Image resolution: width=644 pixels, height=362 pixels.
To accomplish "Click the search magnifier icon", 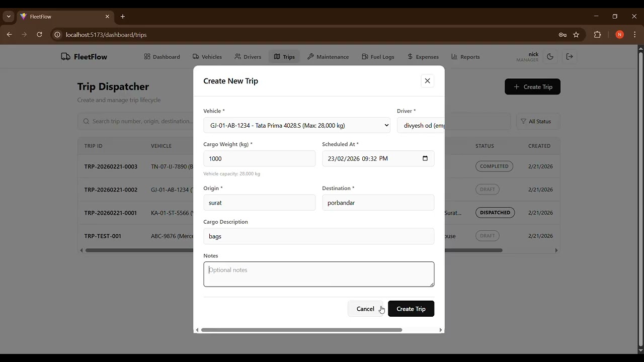I will pyautogui.click(x=86, y=121).
